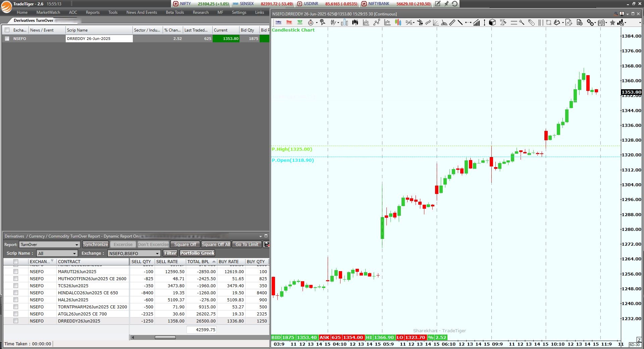The height and width of the screenshot is (349, 644).
Task: Click the 5D-30 timeframe box at chart corner
Action: point(634,345)
